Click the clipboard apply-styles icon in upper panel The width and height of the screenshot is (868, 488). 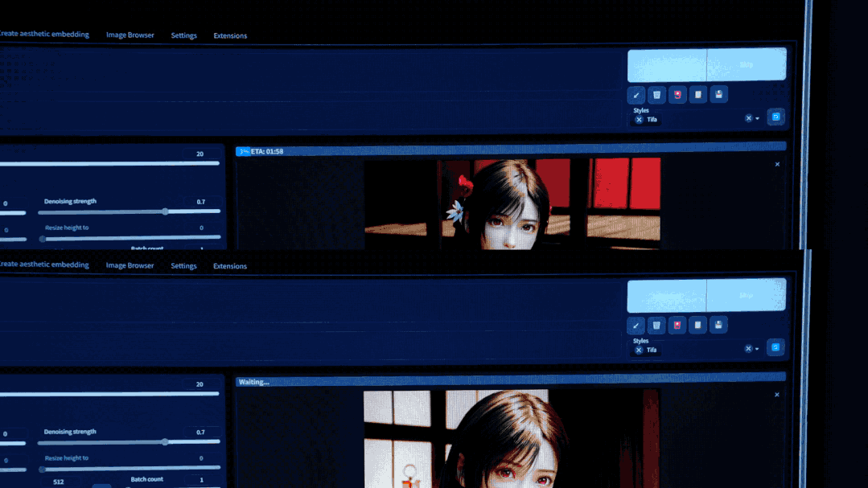[698, 95]
